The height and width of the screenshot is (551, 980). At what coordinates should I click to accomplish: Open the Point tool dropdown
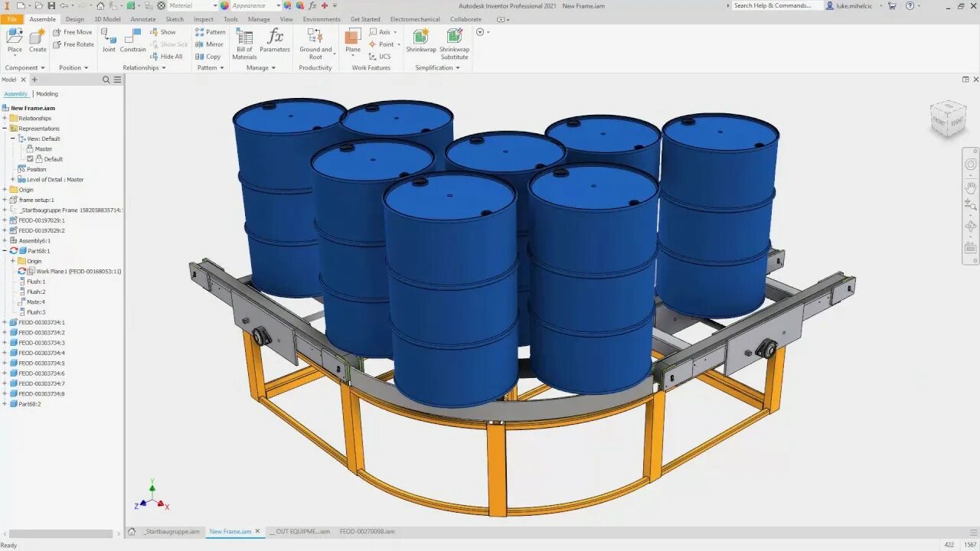coord(399,44)
